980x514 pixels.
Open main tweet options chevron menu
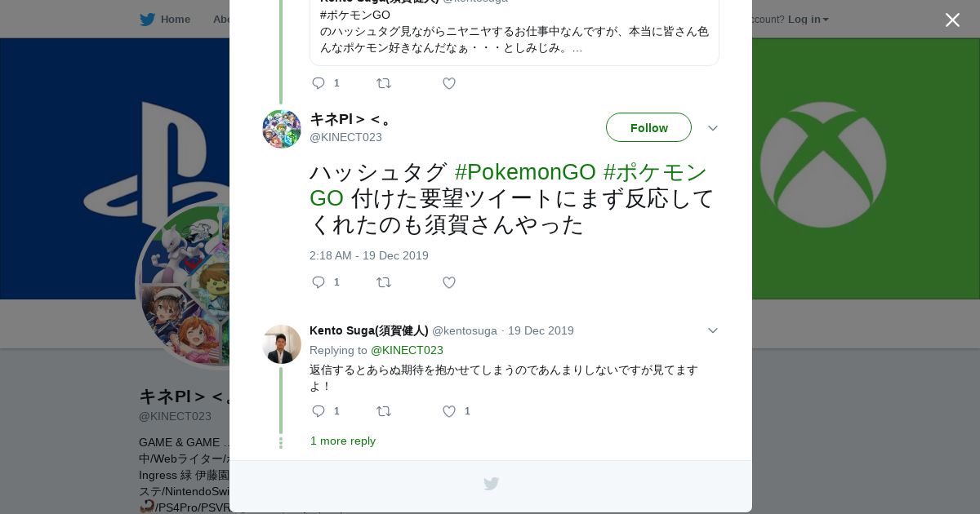(712, 128)
